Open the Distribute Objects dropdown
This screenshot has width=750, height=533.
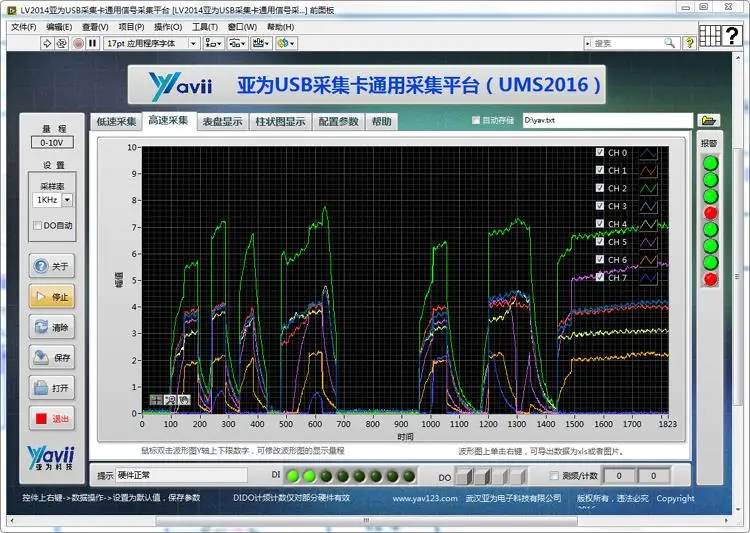pos(237,43)
